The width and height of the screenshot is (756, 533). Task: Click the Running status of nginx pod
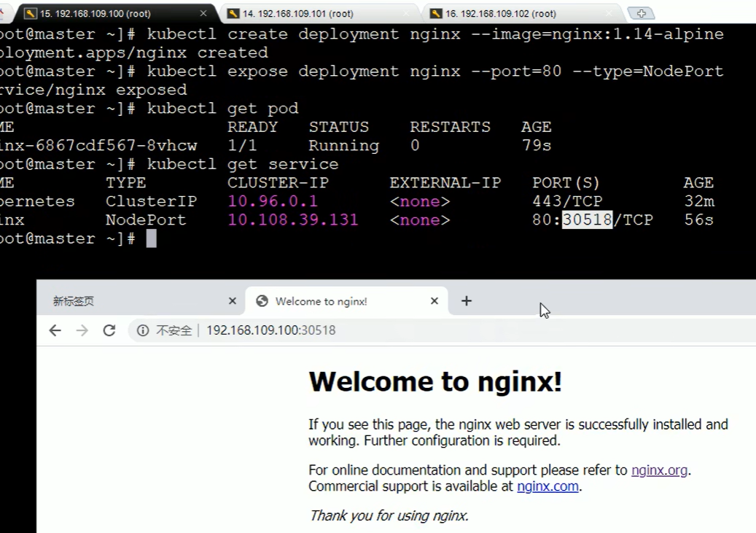(x=344, y=146)
